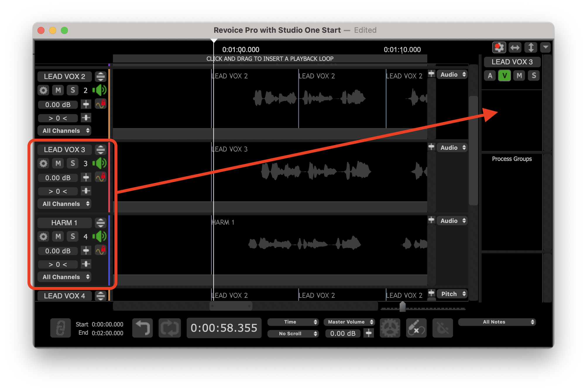Click the horizontal zoom arrows icon
587x392 pixels.
pyautogui.click(x=515, y=47)
